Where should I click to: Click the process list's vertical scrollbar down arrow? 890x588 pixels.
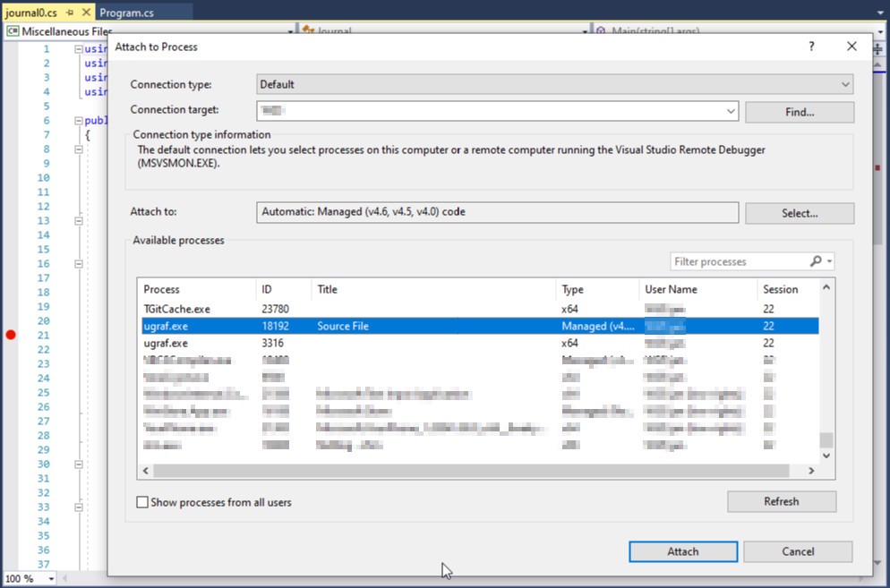pyautogui.click(x=826, y=455)
